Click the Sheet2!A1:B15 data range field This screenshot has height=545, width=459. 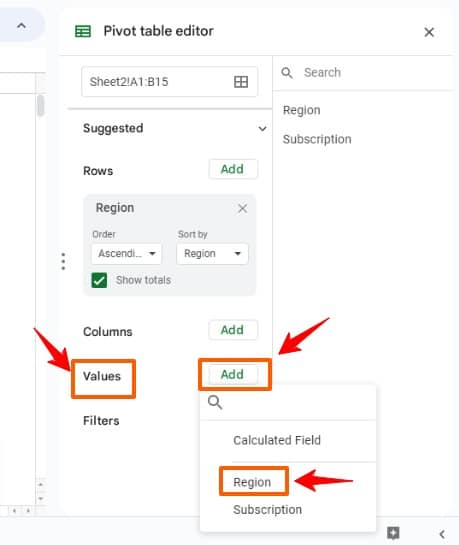coord(170,82)
